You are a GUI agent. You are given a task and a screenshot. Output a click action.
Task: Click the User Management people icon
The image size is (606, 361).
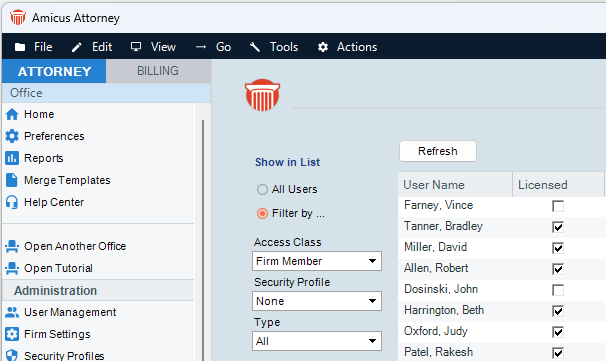tap(12, 312)
